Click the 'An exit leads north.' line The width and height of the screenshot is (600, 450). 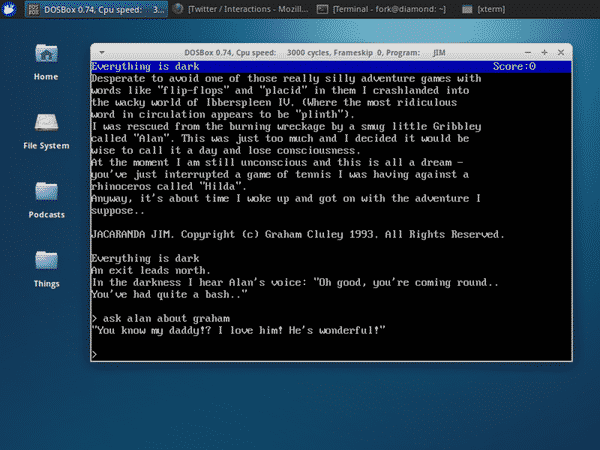[151, 271]
